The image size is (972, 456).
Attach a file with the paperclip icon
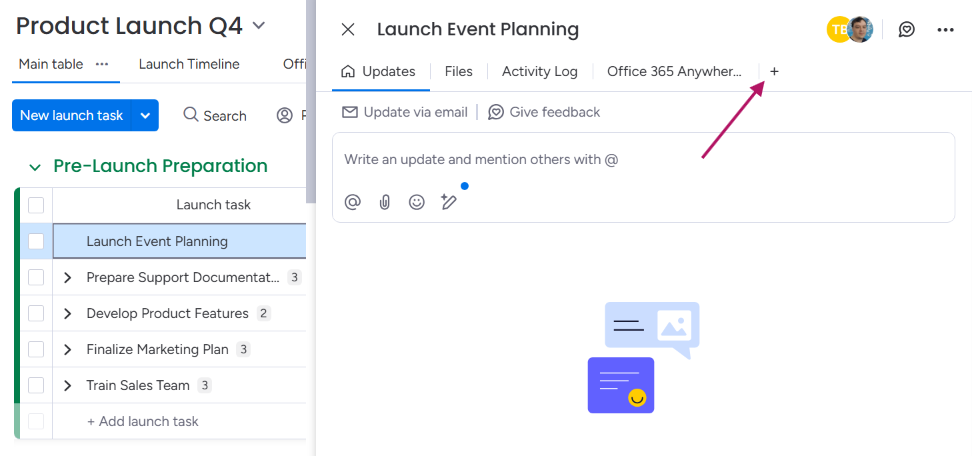pos(385,202)
